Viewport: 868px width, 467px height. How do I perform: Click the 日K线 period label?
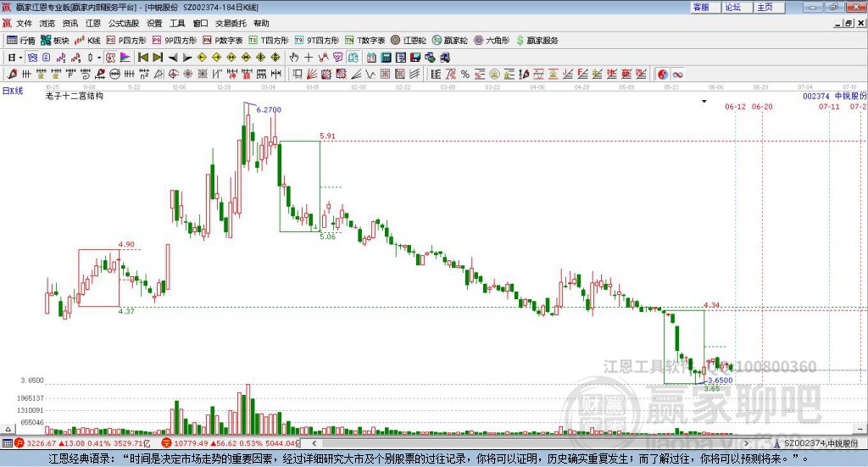tap(13, 91)
